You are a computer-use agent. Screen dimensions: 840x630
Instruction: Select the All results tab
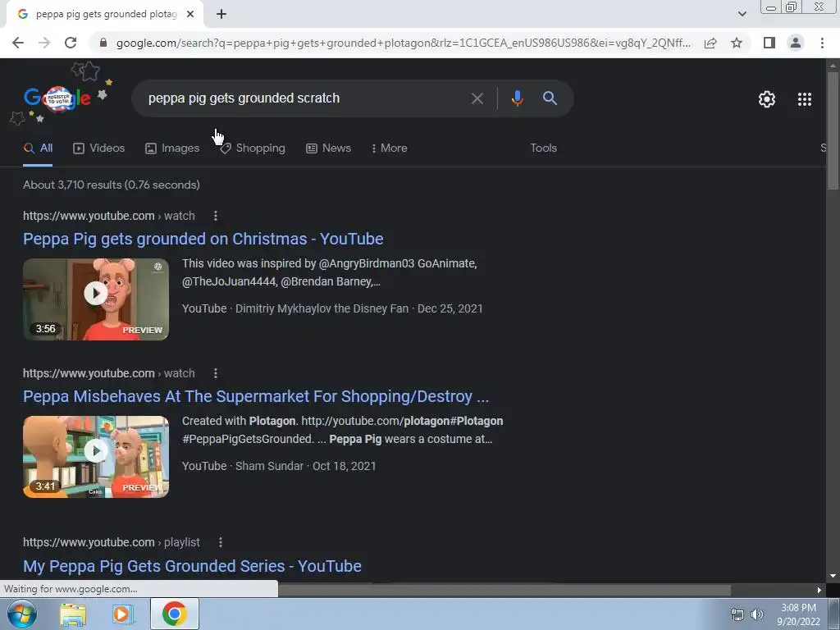point(38,148)
